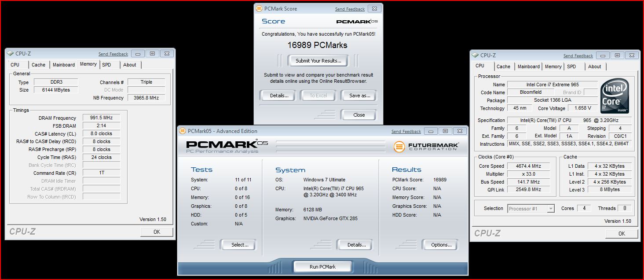The width and height of the screenshot is (644, 280).
Task: Click the Instructions value MMX, SSE, SSE2
Action: (569, 144)
